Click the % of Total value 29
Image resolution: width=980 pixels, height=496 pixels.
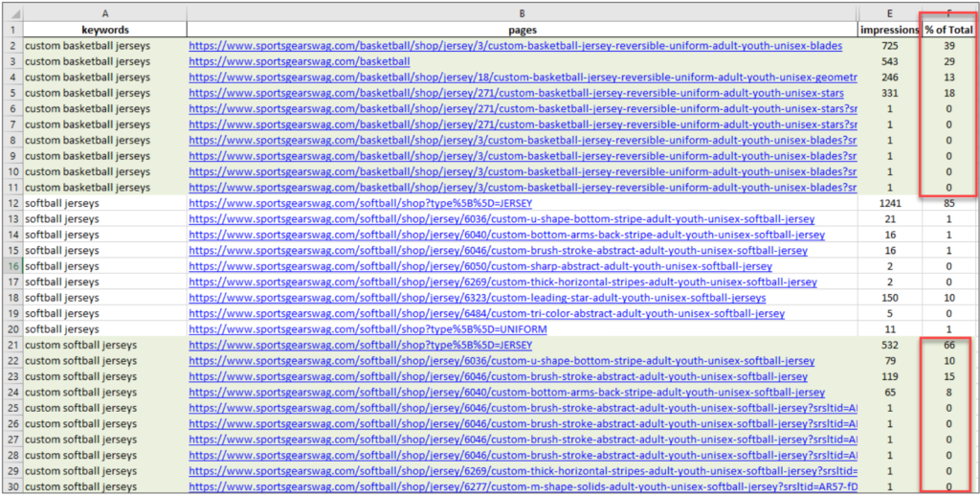point(948,61)
